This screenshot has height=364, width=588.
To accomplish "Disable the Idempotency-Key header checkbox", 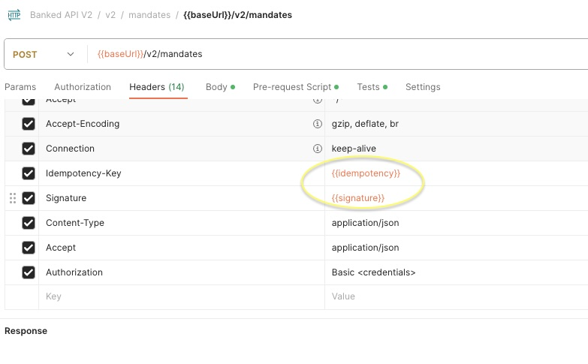I will pyautogui.click(x=29, y=173).
